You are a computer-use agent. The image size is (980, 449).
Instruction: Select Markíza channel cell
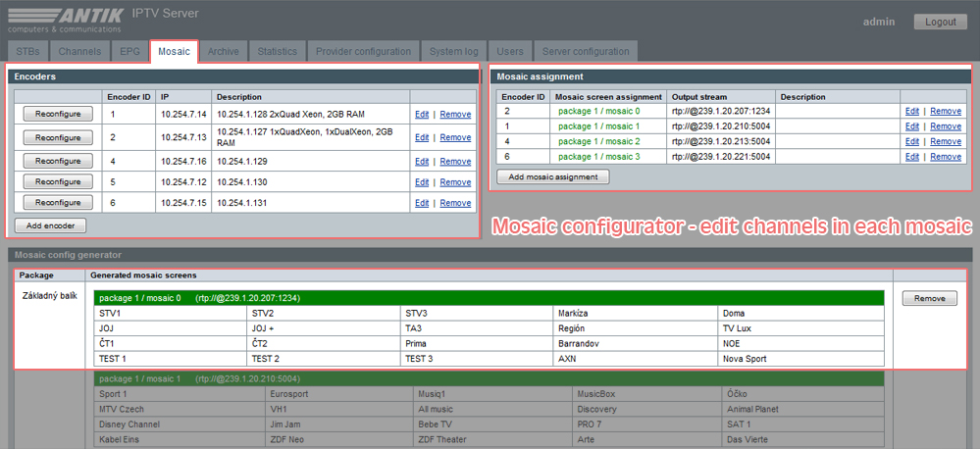[x=636, y=314]
